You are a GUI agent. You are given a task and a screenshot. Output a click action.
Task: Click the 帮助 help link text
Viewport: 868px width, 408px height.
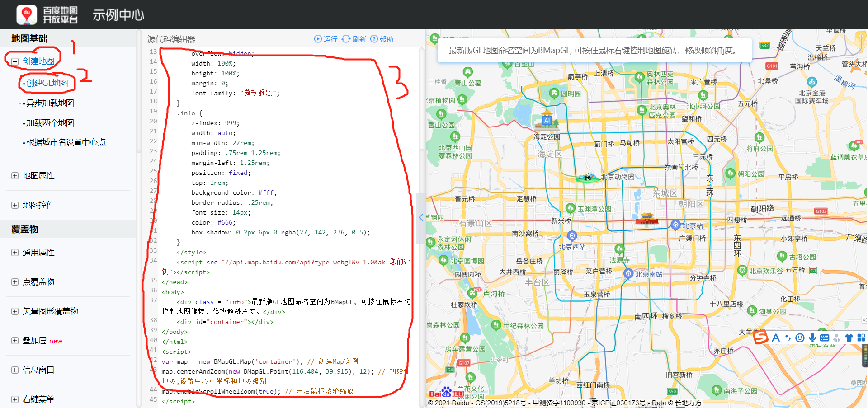[x=387, y=39]
